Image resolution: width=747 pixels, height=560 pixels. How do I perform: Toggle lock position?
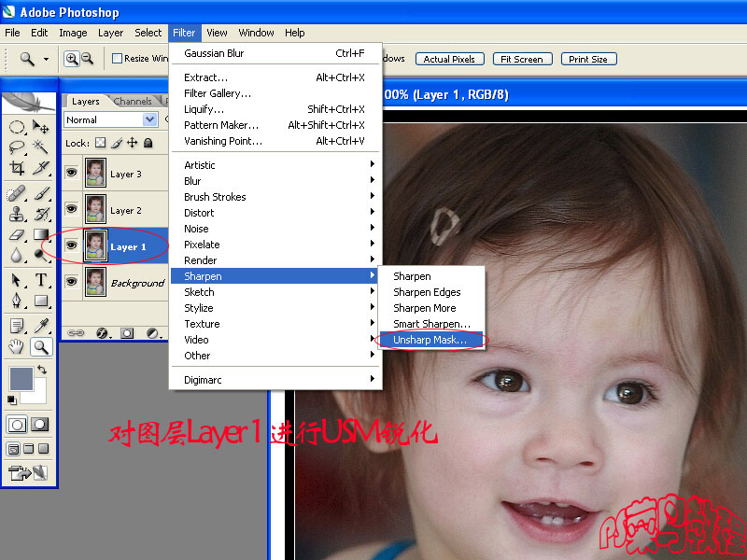(x=132, y=143)
